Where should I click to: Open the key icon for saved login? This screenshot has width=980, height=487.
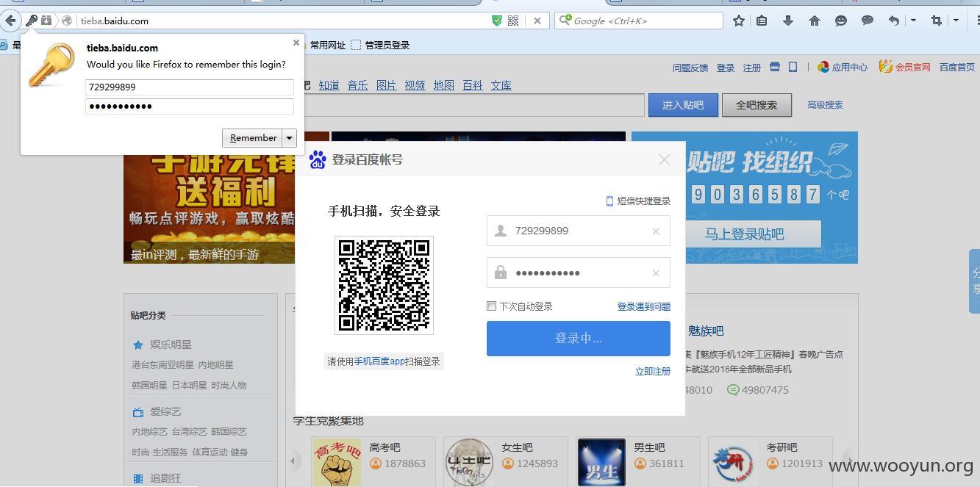coord(32,21)
